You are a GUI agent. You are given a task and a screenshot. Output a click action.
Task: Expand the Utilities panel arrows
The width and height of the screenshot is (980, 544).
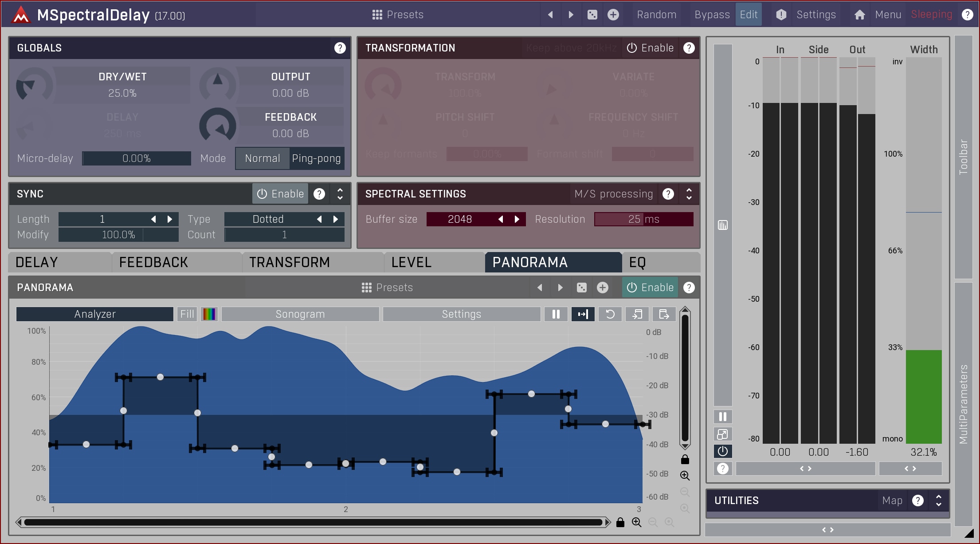938,501
